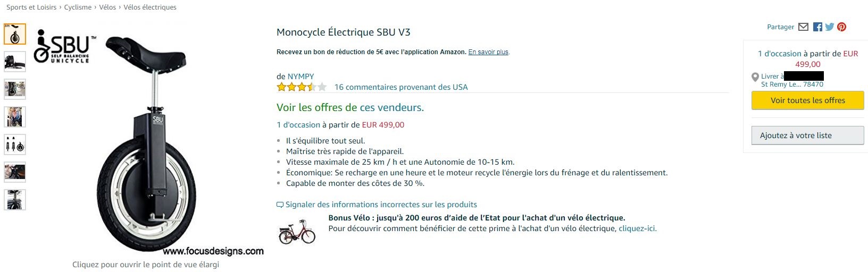
Task: Click the speech bubble report icon
Action: tap(280, 205)
